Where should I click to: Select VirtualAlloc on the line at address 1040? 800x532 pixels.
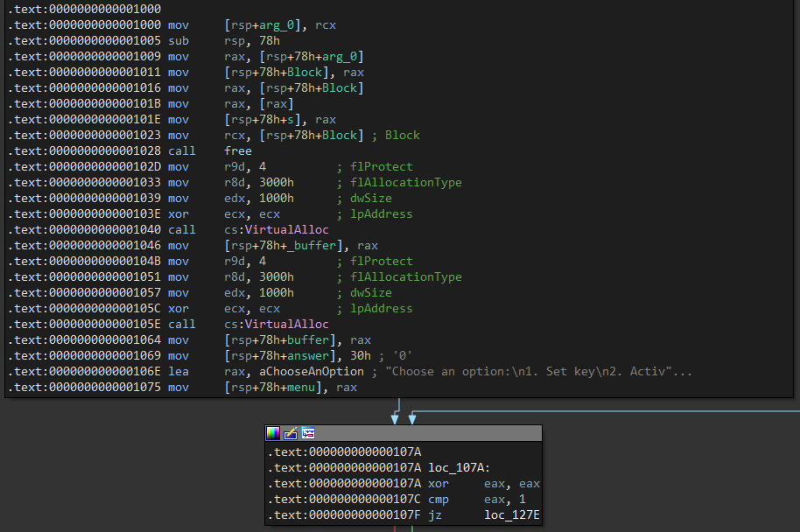(287, 229)
